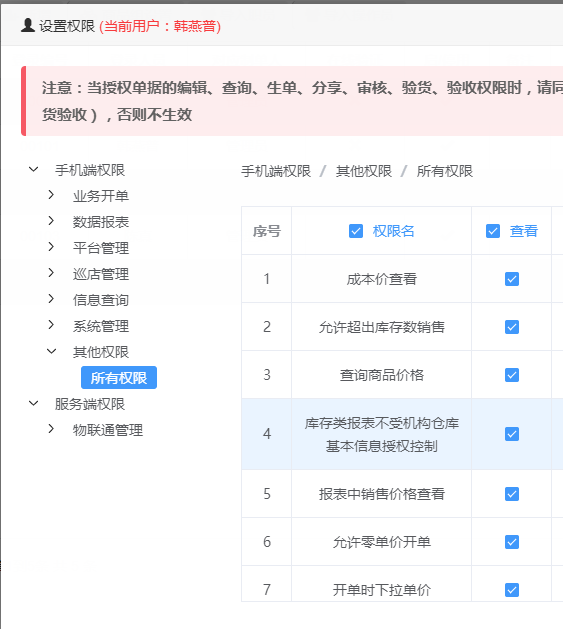This screenshot has width=563, height=629.
Task: Select the row 库存类报表不受机构仓库基本信息授权控制
Action: 402,434
